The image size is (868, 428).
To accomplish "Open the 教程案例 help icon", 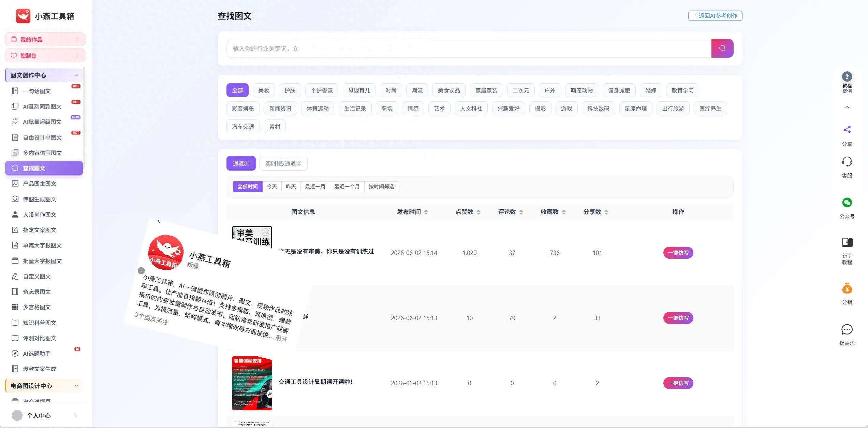I will click(847, 77).
